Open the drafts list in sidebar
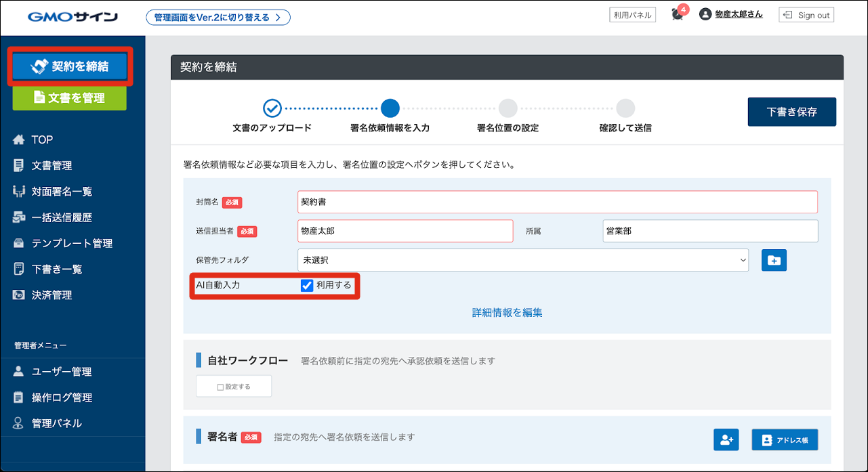 57,269
